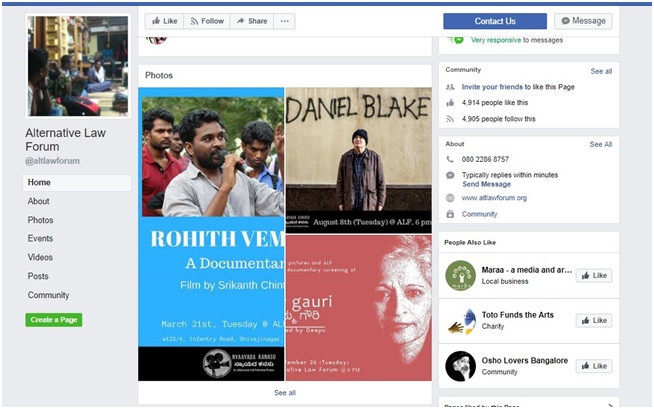654x409 pixels.
Task: Toggle Like for the Alternative Law Forum page
Action: tap(163, 21)
